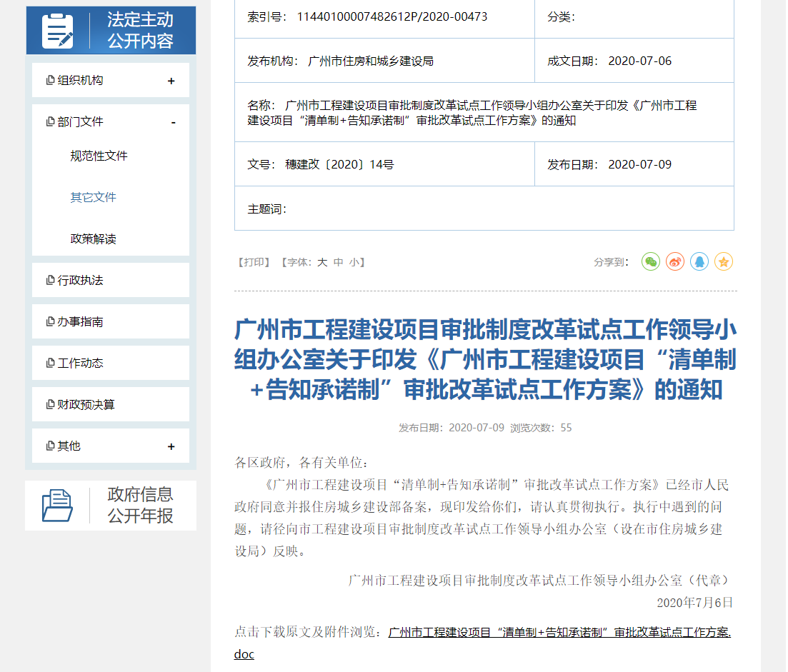
Task: Expand the 其他 section with plus sign
Action: point(171,446)
